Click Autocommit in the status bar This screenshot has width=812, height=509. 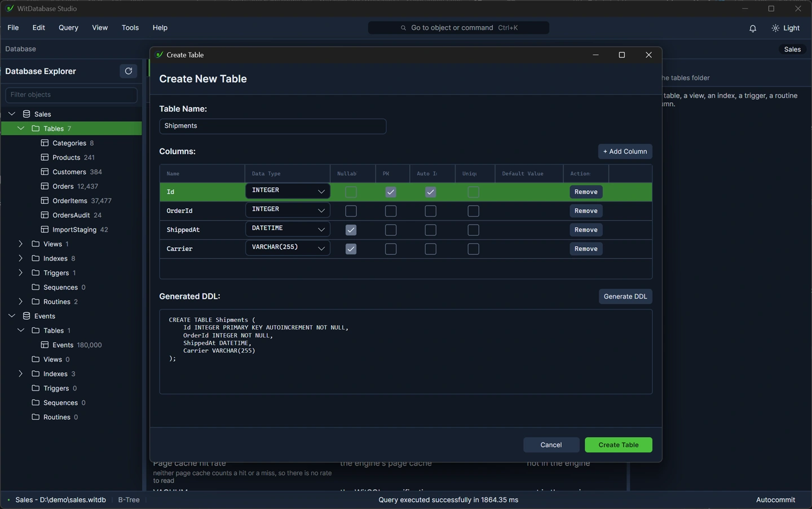(x=775, y=500)
